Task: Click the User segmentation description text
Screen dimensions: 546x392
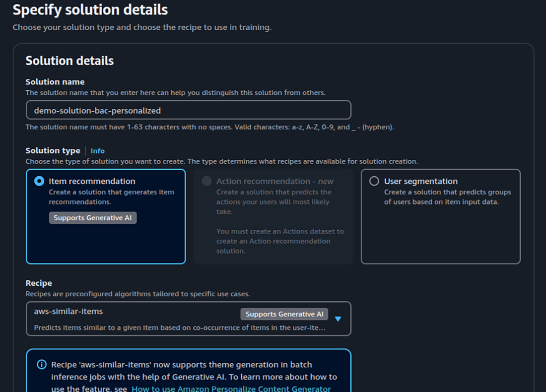Action: click(x=447, y=197)
